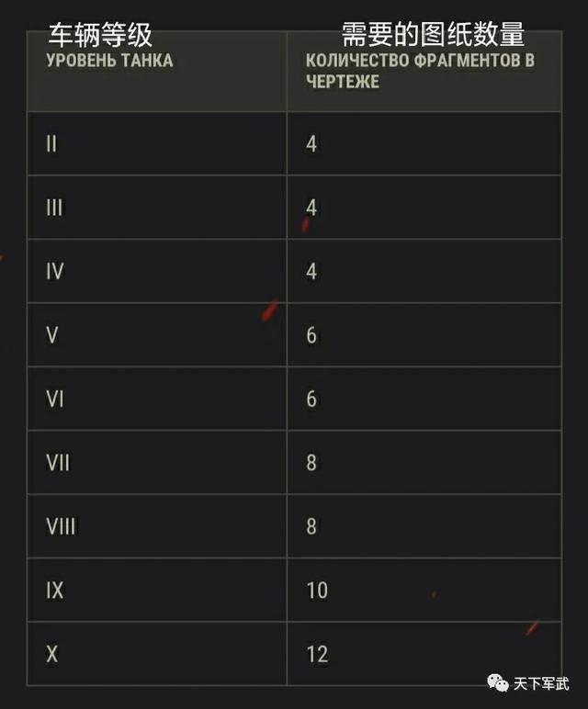Click the 天下军武 watermark text
The width and height of the screenshot is (588, 709).
541,683
